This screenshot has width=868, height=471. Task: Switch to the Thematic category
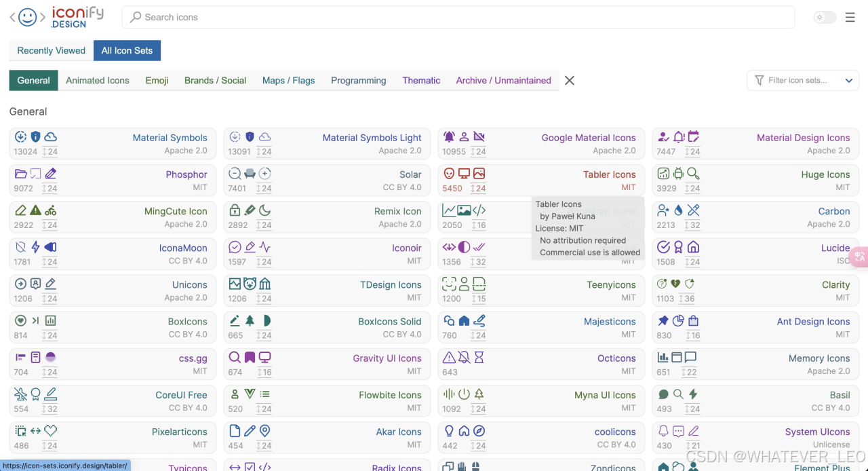pyautogui.click(x=421, y=80)
